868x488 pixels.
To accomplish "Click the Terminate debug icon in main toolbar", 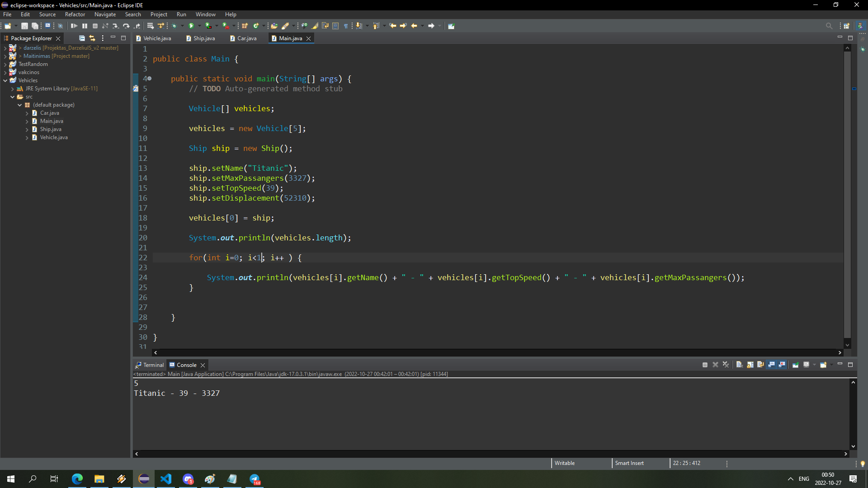I will click(x=95, y=26).
